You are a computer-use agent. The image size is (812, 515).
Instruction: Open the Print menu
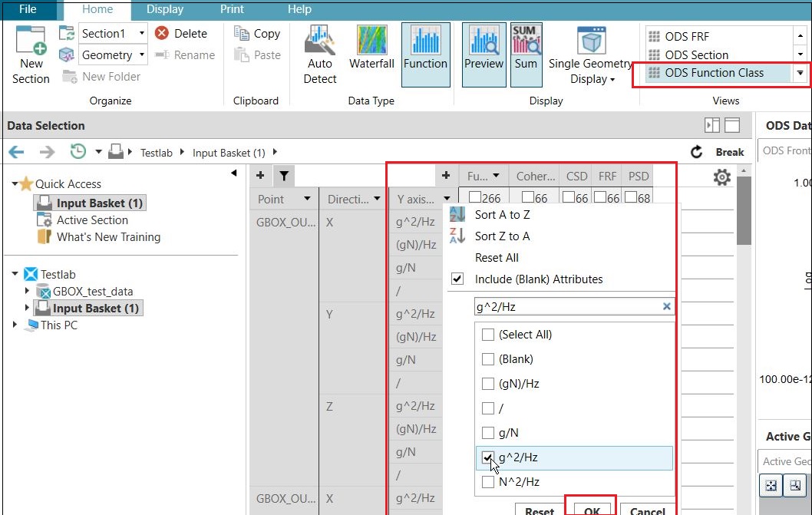(231, 9)
